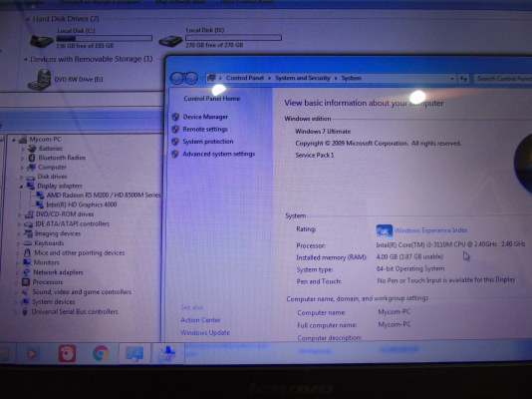
Task: Select Sound, video and game controllers
Action: click(82, 292)
